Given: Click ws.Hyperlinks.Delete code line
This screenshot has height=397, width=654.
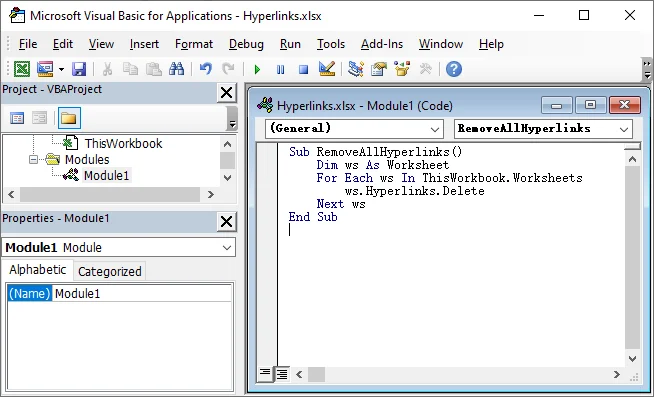Looking at the screenshot, I should pyautogui.click(x=415, y=191).
